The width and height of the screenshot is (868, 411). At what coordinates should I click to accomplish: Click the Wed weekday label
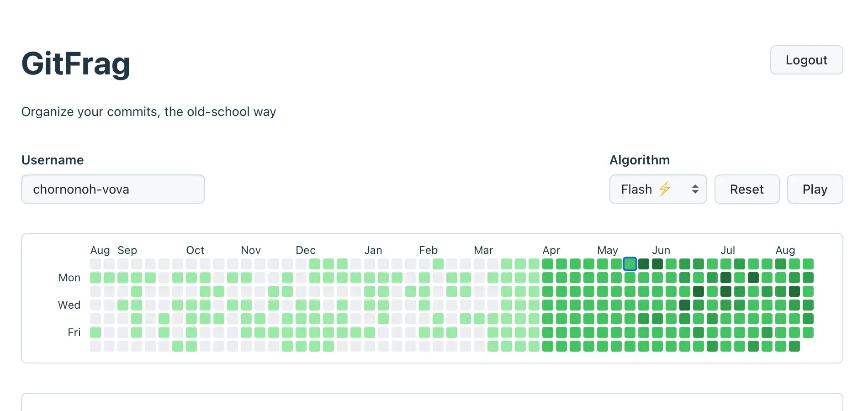point(69,305)
